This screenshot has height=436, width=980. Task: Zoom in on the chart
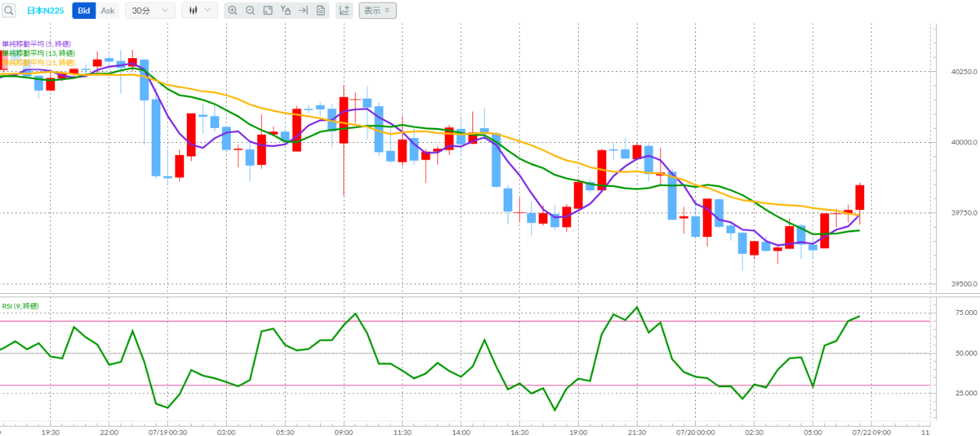[233, 11]
